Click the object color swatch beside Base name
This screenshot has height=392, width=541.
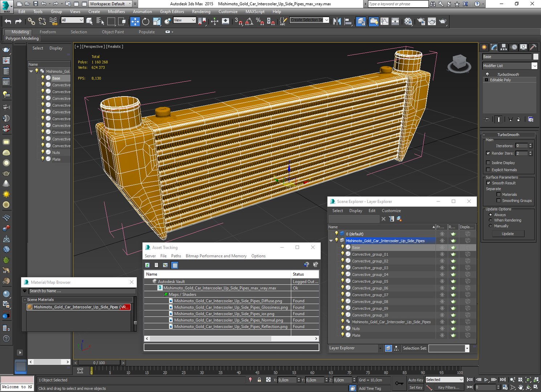point(536,57)
